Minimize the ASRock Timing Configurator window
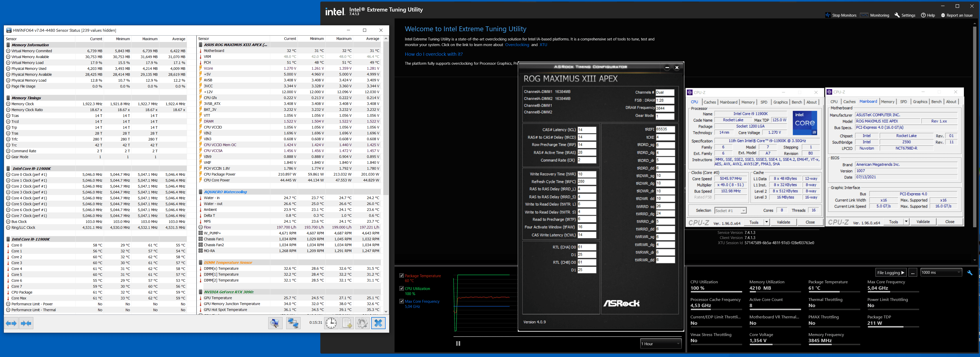This screenshot has height=357, width=980. coord(667,68)
